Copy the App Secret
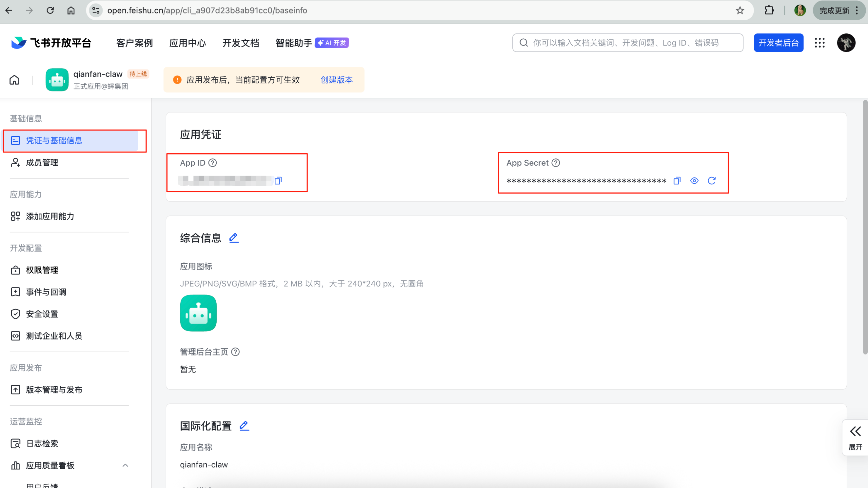Image resolution: width=868 pixels, height=488 pixels. (x=677, y=181)
